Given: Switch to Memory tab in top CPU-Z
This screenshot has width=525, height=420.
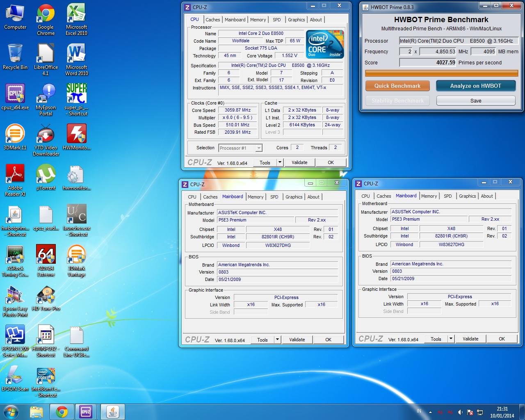Looking at the screenshot, I should [258, 20].
